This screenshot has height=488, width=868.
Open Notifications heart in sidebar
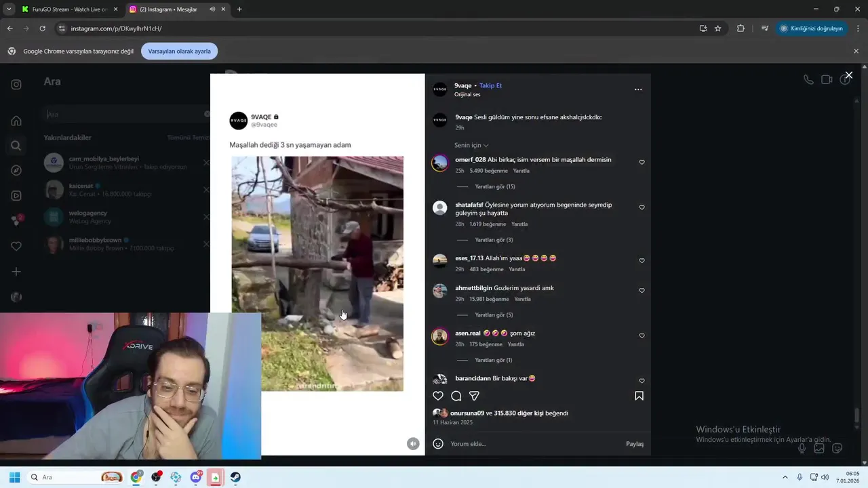point(16,246)
